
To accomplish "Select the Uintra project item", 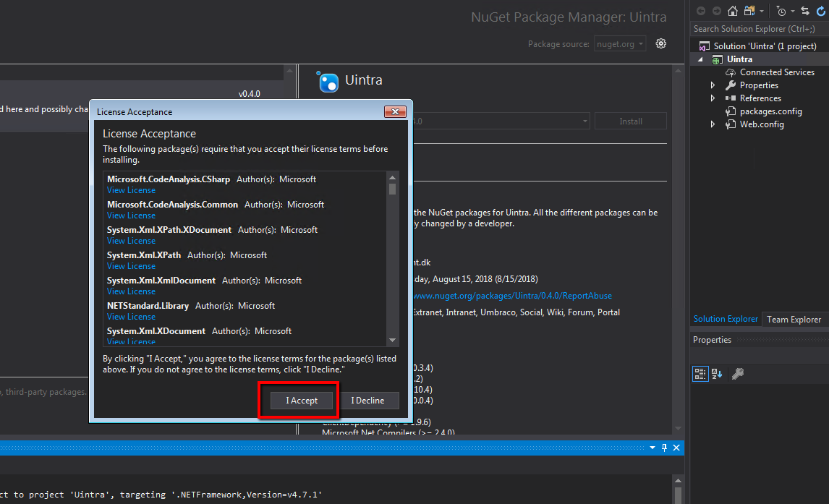I will pos(739,59).
